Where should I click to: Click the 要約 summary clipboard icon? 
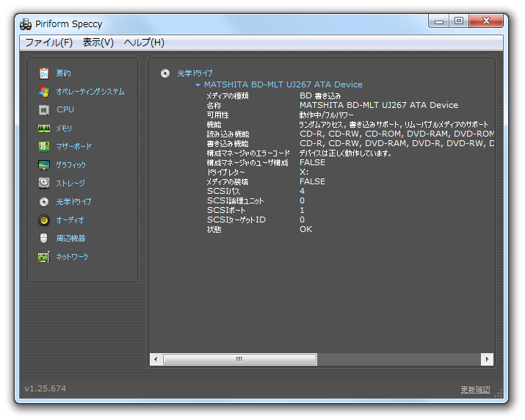[x=44, y=73]
